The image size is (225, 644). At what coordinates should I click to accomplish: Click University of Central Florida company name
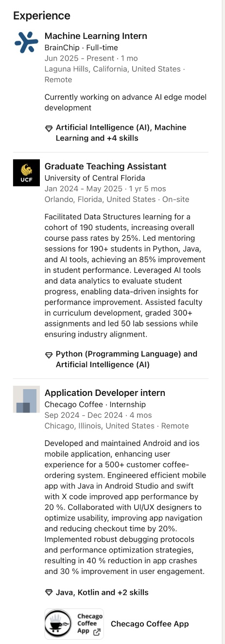95,178
